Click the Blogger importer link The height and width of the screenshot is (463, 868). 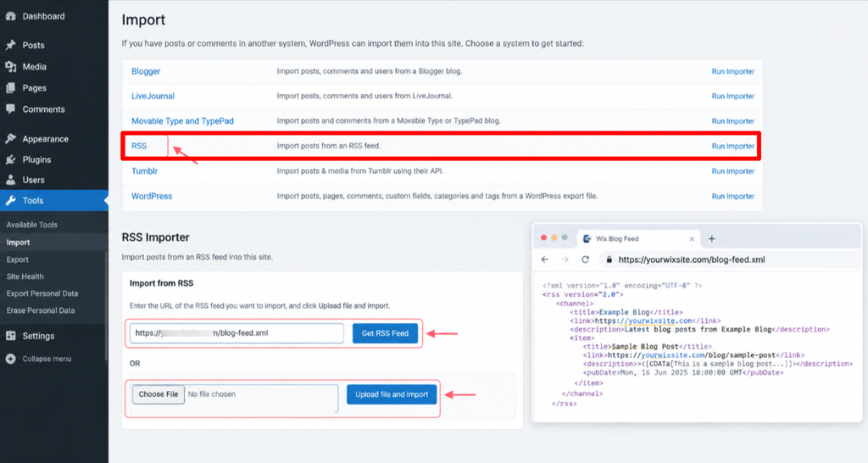pyautogui.click(x=146, y=71)
